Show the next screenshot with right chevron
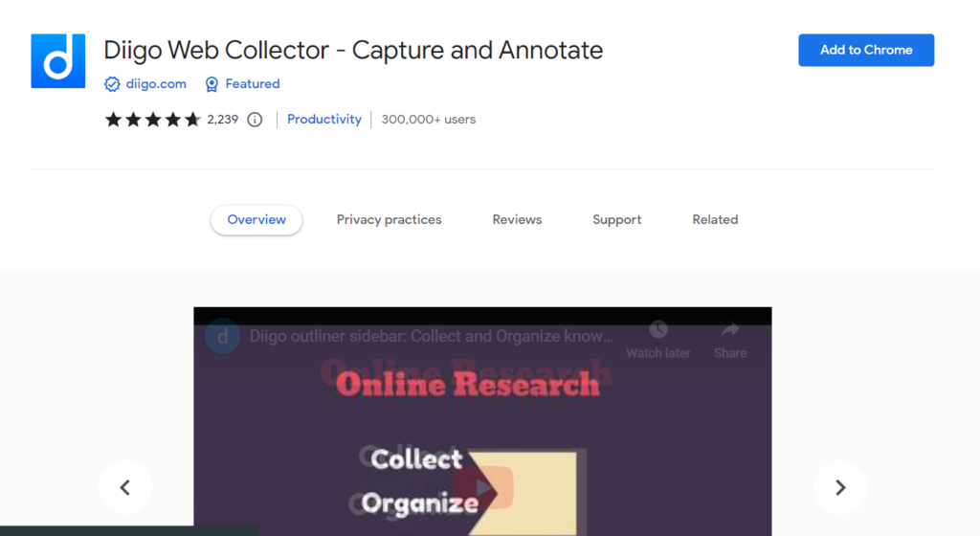Screen dimensions: 980x536 840,487
